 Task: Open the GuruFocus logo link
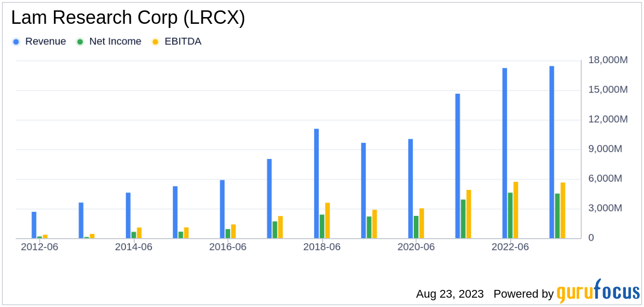coord(598,291)
